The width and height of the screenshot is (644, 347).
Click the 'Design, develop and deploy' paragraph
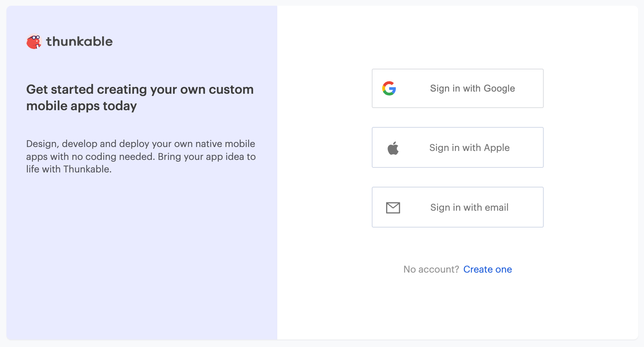coord(140,156)
